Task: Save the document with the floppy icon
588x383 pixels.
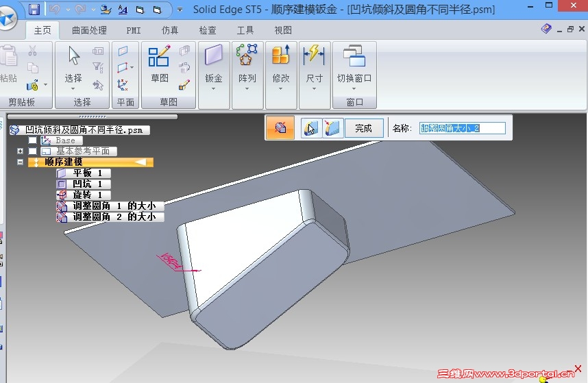Action: click(x=34, y=10)
